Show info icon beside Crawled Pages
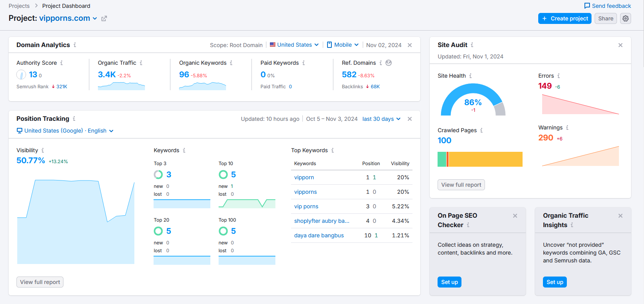 [481, 130]
